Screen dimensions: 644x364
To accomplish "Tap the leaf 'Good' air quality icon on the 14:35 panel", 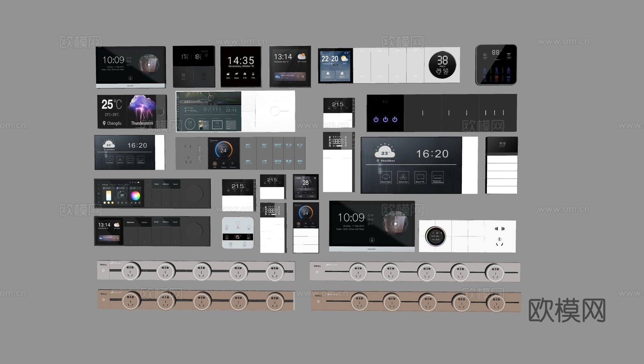I will (x=236, y=74).
